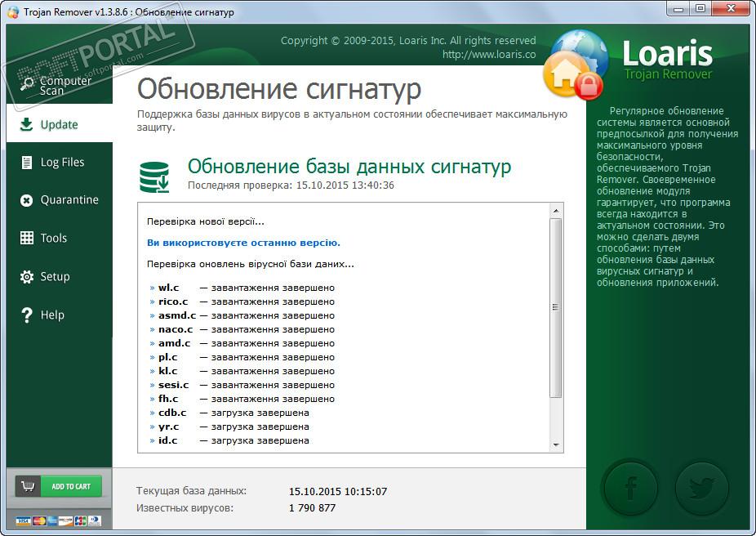Select the Update sidebar item

click(x=60, y=124)
